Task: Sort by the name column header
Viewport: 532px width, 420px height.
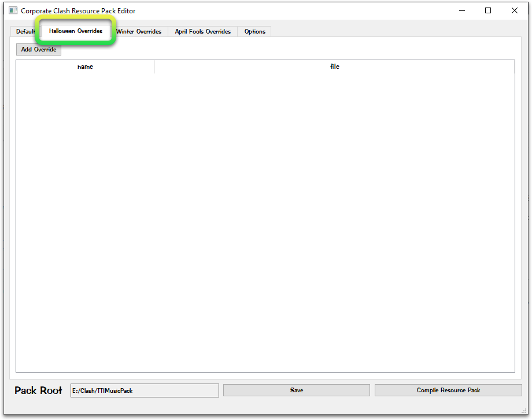Action: click(85, 67)
